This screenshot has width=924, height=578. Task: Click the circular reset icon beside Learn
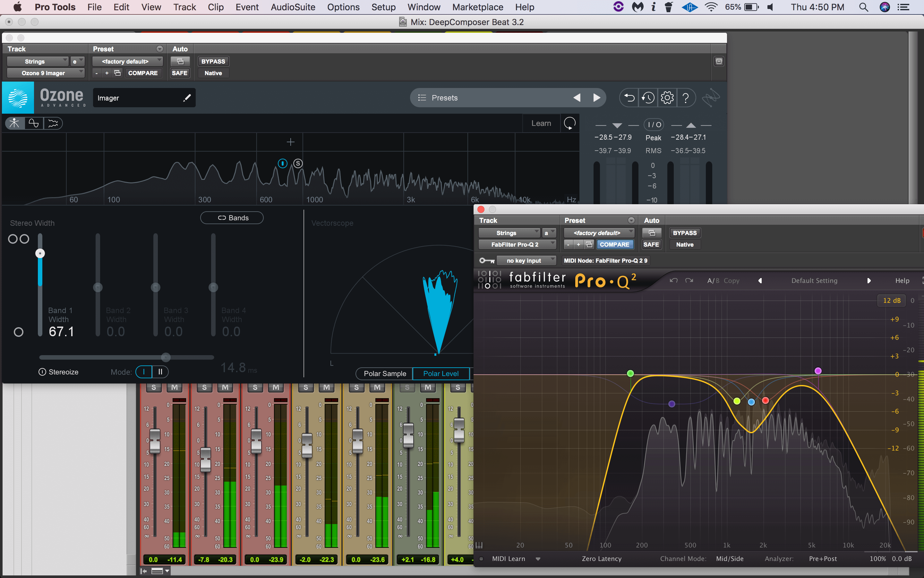(569, 123)
